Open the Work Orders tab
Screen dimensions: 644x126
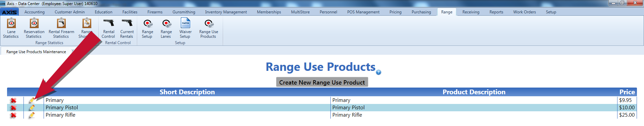tap(525, 12)
